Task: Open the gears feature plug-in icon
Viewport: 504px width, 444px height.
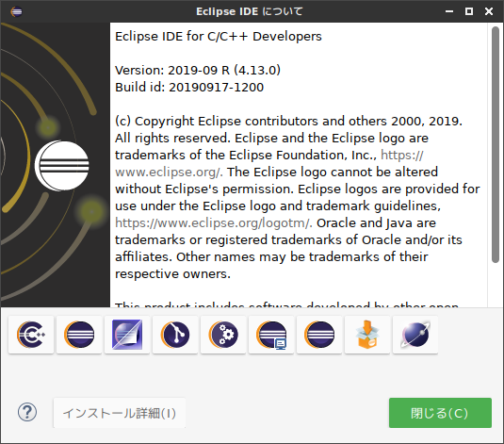Action: (x=223, y=335)
